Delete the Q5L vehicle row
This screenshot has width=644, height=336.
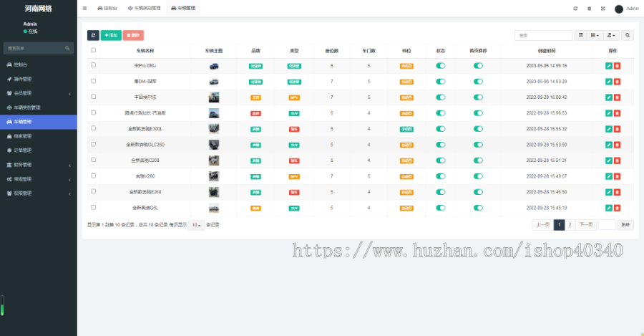coord(617,208)
